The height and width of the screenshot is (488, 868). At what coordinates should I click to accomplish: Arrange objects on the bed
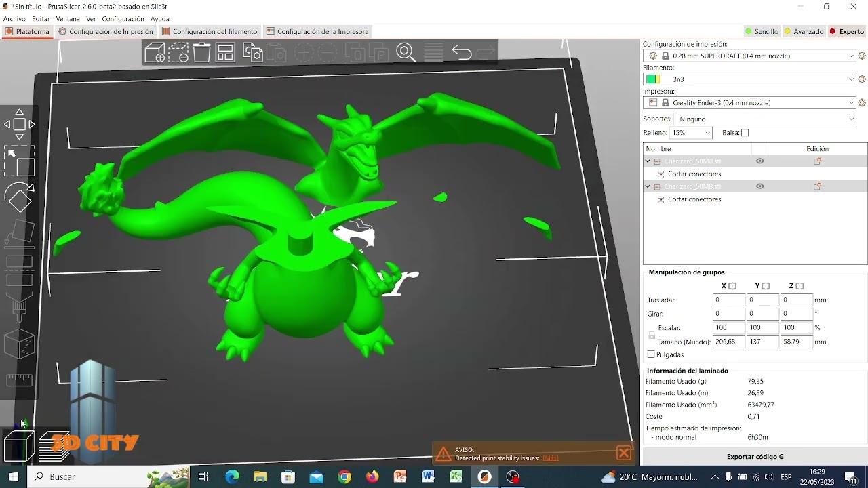[x=225, y=52]
